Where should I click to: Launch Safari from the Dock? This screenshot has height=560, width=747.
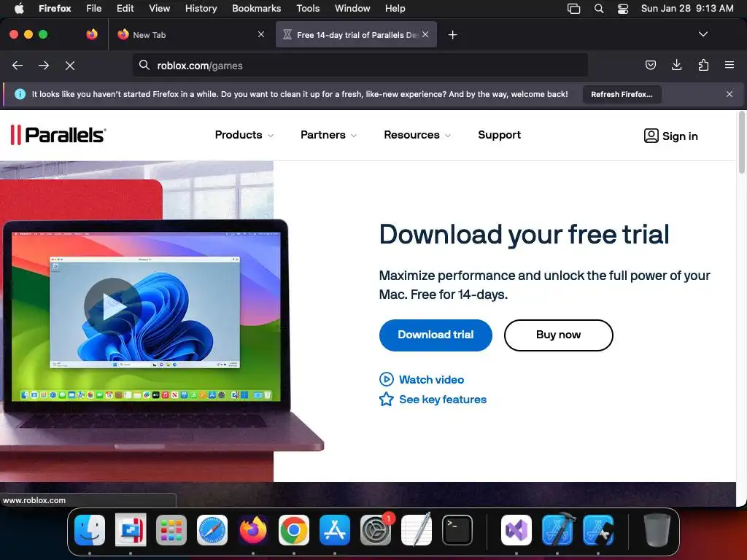pos(212,530)
